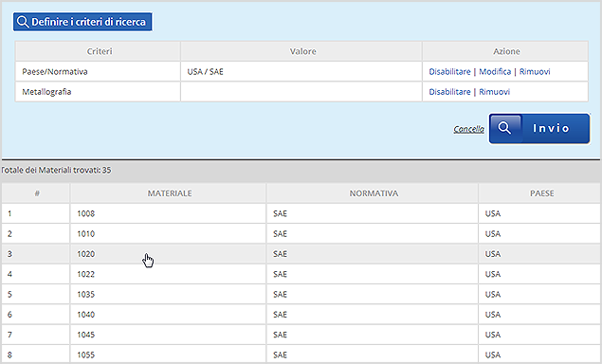Click the # column header
The height and width of the screenshot is (364, 602).
tap(36, 193)
